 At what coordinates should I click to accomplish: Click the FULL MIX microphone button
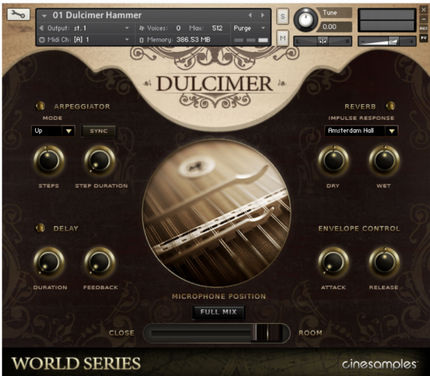tap(218, 312)
